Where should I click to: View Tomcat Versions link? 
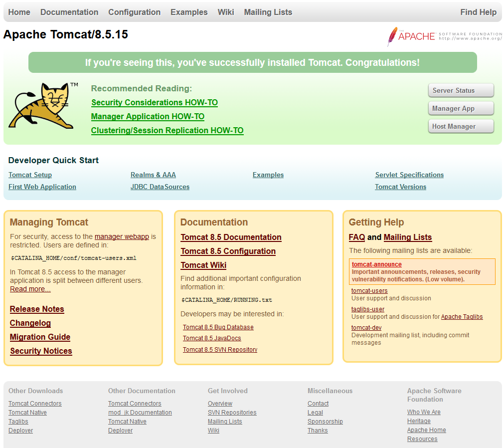click(x=401, y=187)
